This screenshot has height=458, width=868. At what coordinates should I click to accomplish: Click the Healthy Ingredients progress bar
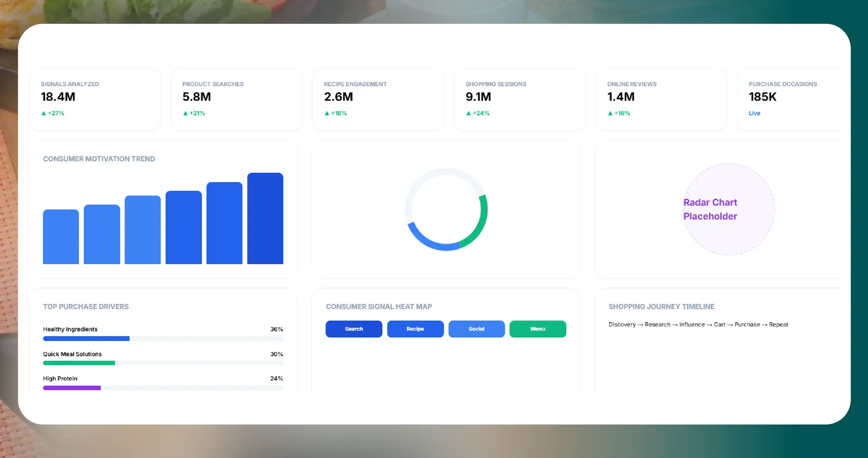point(163,339)
